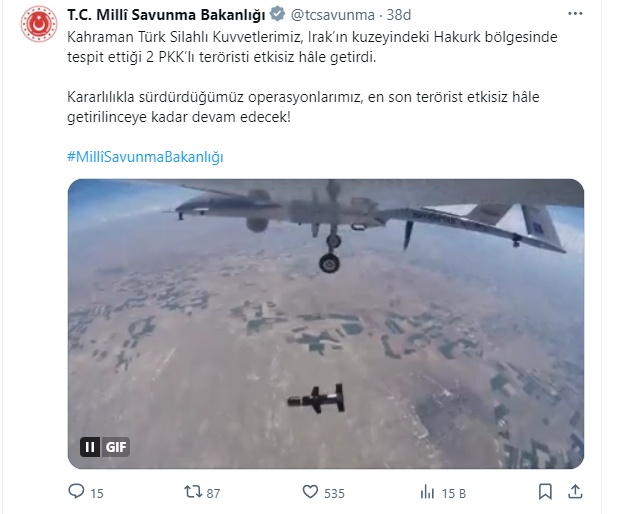Viewport: 629px width, 514px height.
Task: Click the verified badge next to the account name
Action: click(x=278, y=14)
